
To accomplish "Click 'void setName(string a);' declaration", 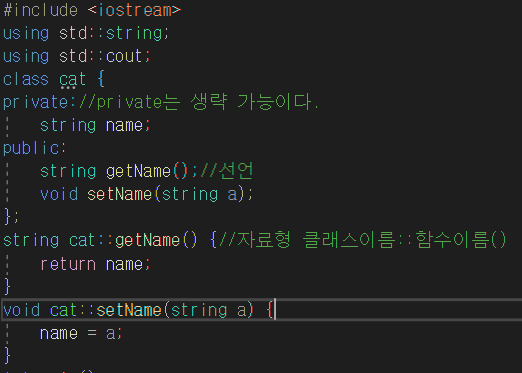I will (x=147, y=194).
